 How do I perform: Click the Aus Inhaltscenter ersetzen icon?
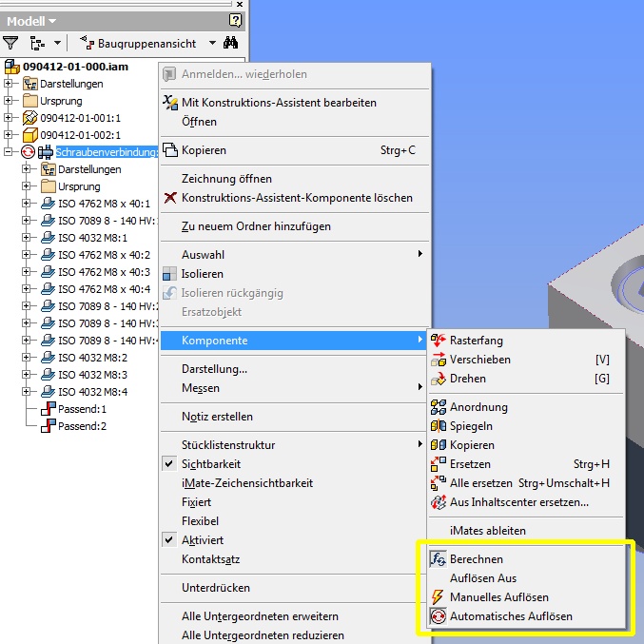[439, 502]
